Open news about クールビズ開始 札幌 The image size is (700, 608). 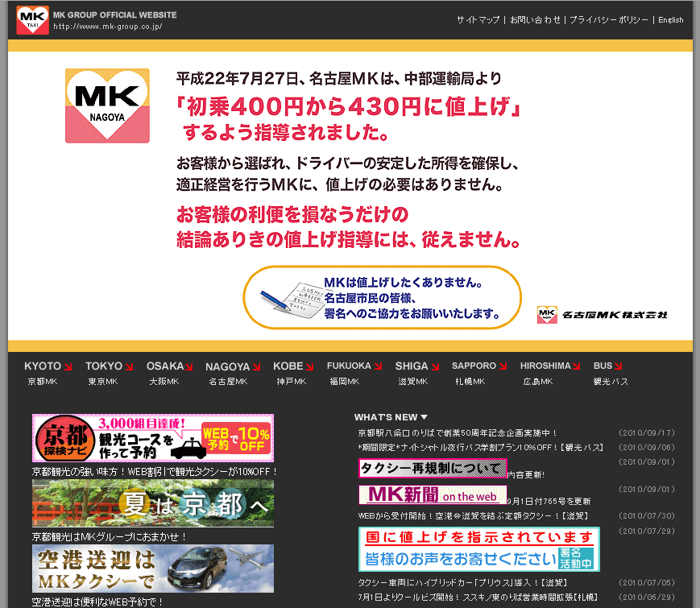478,597
